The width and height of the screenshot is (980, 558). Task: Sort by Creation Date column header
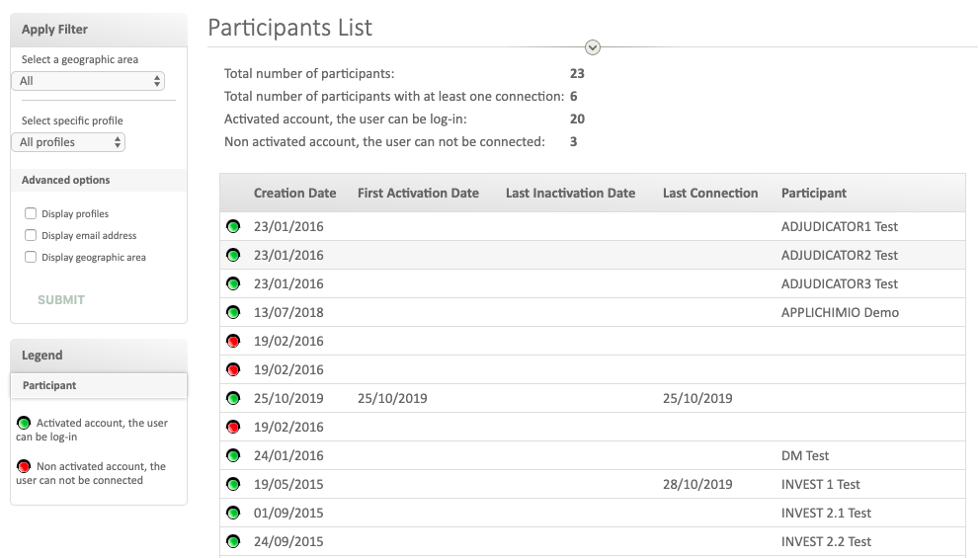pos(294,193)
